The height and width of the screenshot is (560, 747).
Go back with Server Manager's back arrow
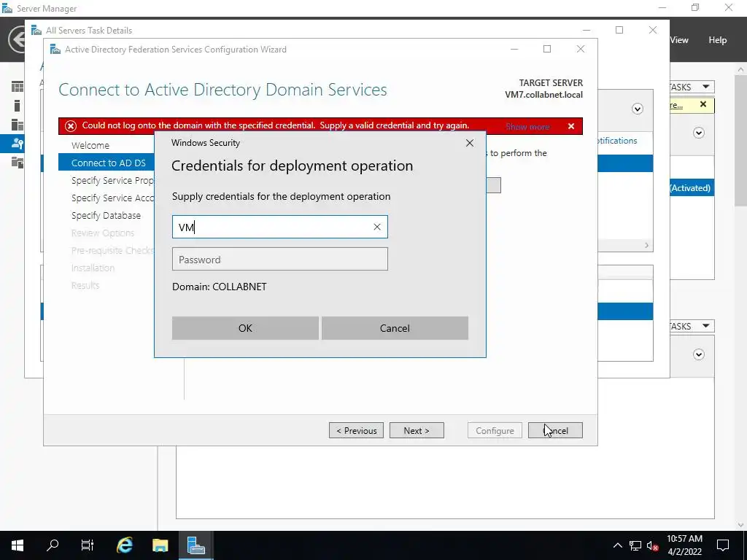coord(18,39)
